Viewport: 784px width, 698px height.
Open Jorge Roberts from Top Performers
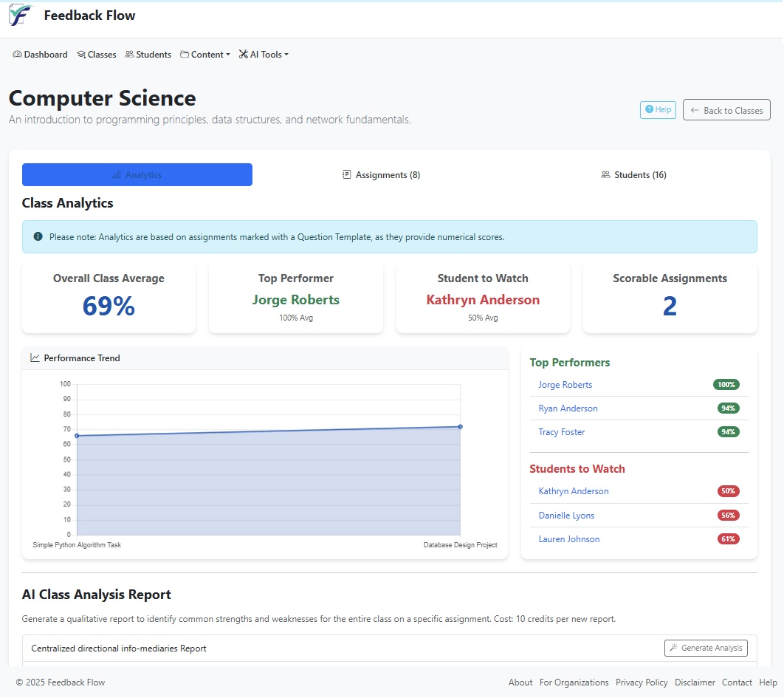[x=565, y=384]
